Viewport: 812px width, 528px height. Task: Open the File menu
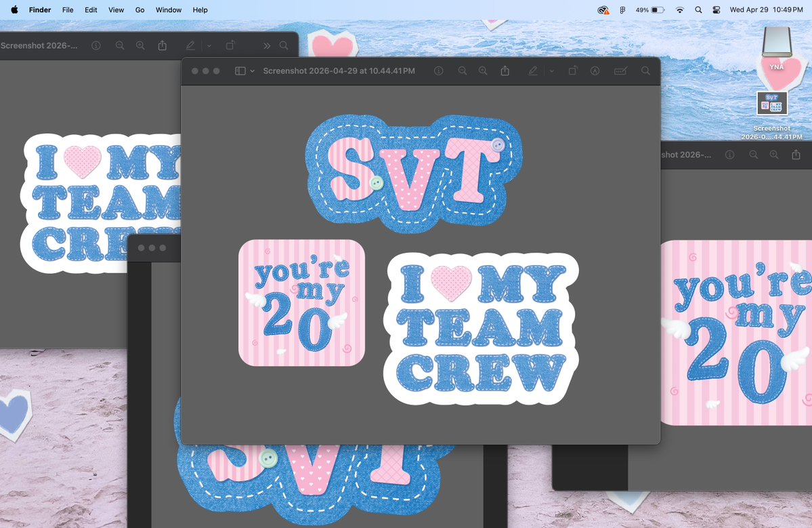pyautogui.click(x=68, y=10)
